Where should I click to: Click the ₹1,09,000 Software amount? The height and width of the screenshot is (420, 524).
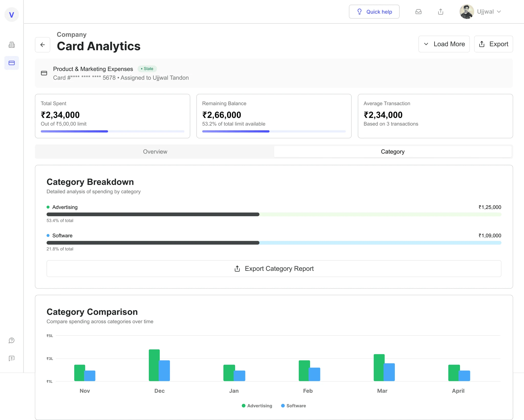pyautogui.click(x=490, y=235)
